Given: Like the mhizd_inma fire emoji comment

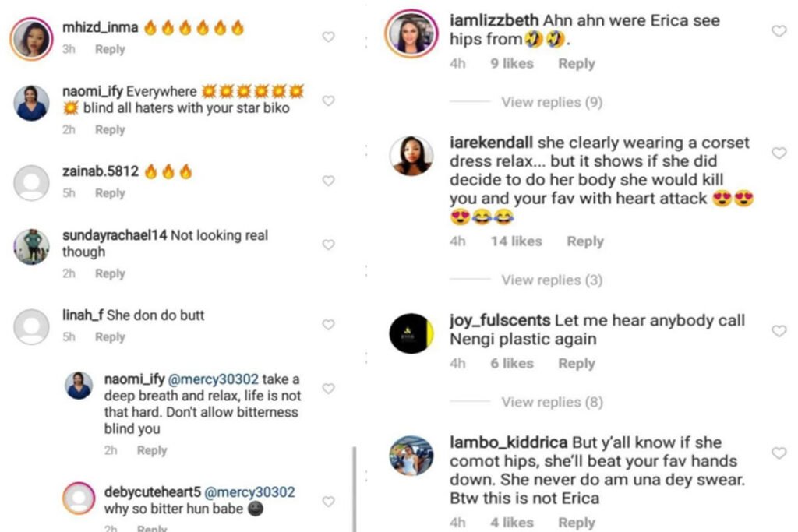Looking at the screenshot, I should (x=328, y=37).
